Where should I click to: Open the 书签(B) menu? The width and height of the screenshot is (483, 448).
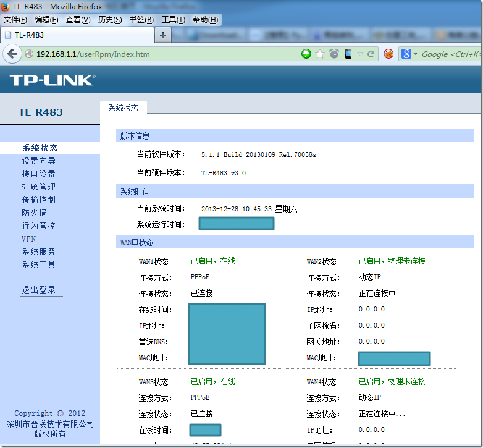(x=141, y=20)
